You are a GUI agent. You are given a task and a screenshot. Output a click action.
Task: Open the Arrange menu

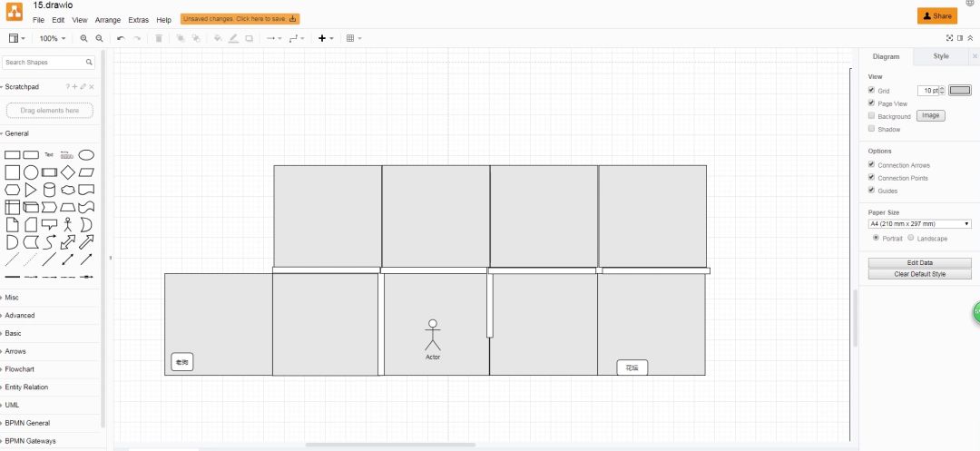click(108, 20)
